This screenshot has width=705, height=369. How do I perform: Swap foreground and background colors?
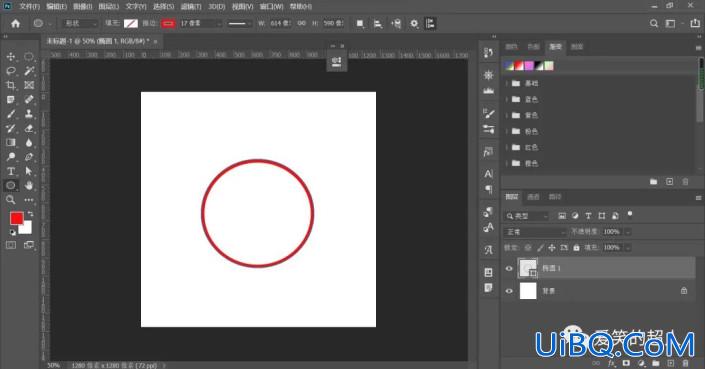[x=30, y=214]
